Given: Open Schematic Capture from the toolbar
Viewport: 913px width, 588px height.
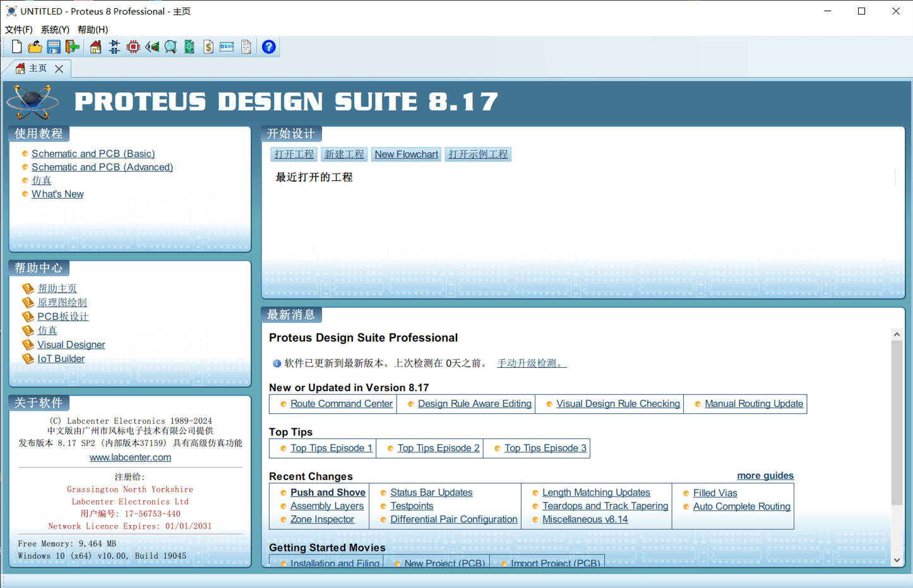Looking at the screenshot, I should 114,47.
